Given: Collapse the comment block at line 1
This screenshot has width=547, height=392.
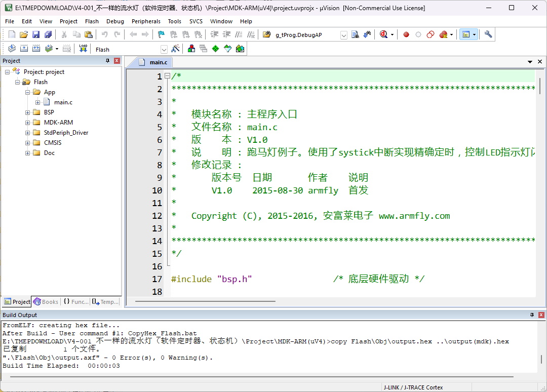Looking at the screenshot, I should (x=167, y=76).
